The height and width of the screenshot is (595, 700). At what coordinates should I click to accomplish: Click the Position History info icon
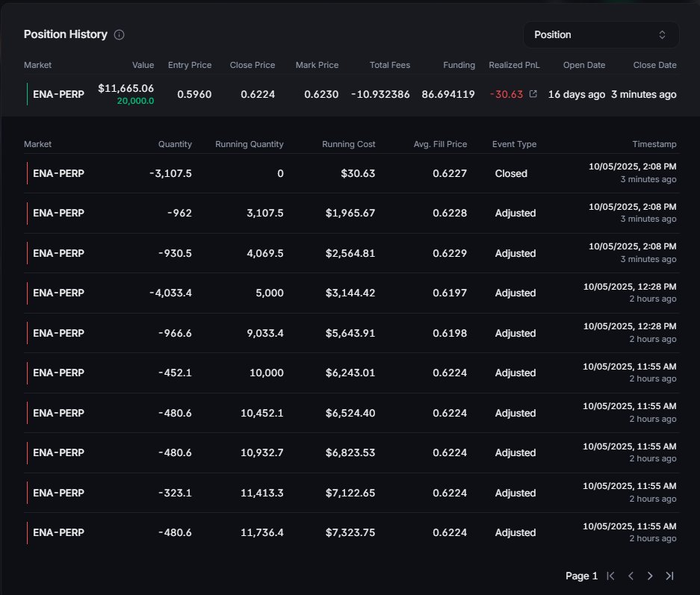pyautogui.click(x=120, y=35)
